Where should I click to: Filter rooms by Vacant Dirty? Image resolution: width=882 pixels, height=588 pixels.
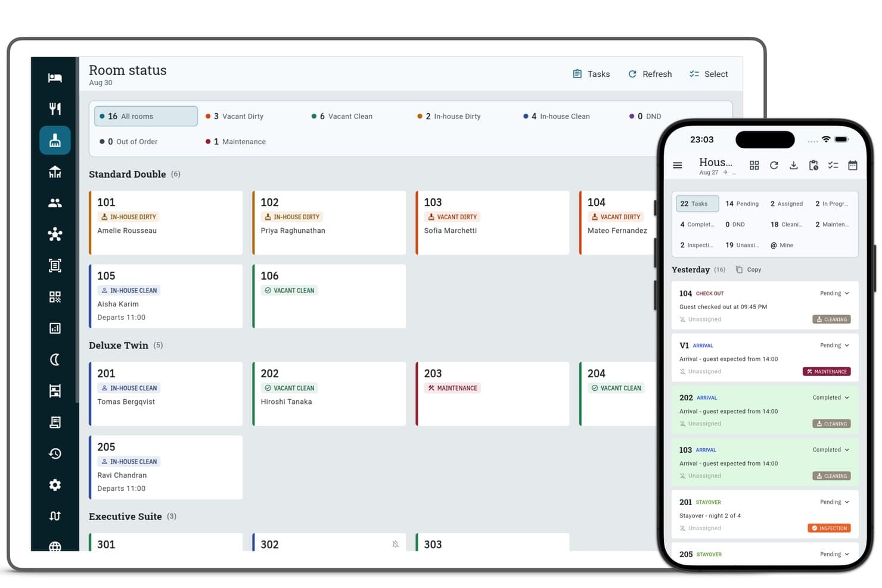(235, 116)
